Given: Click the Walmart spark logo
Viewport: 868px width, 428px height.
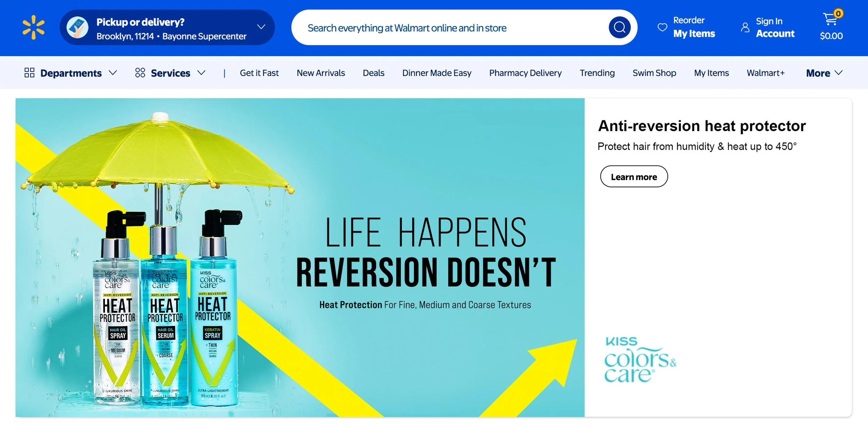Looking at the screenshot, I should point(33,27).
